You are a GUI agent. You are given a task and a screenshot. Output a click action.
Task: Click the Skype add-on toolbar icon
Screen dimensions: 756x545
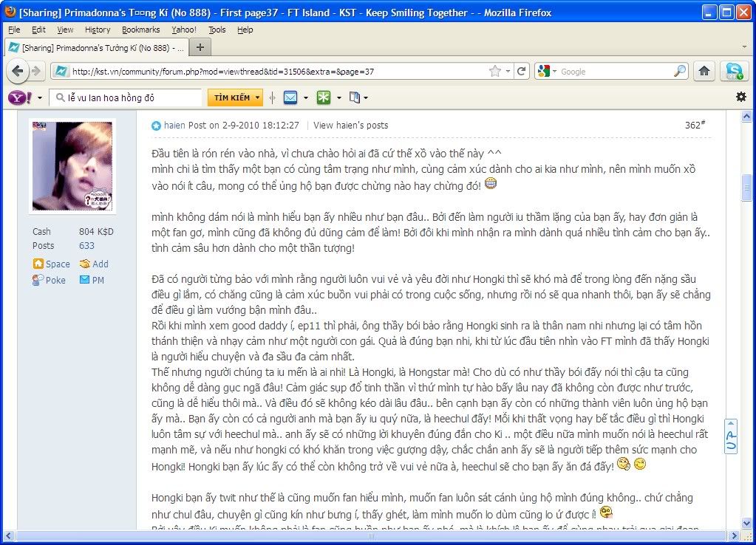click(734, 72)
